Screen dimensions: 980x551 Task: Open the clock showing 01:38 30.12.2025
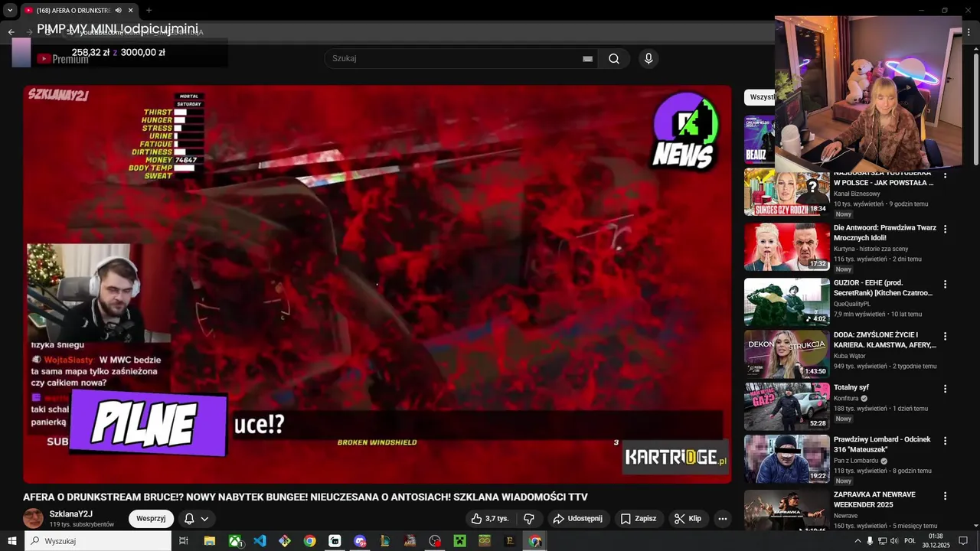936,541
